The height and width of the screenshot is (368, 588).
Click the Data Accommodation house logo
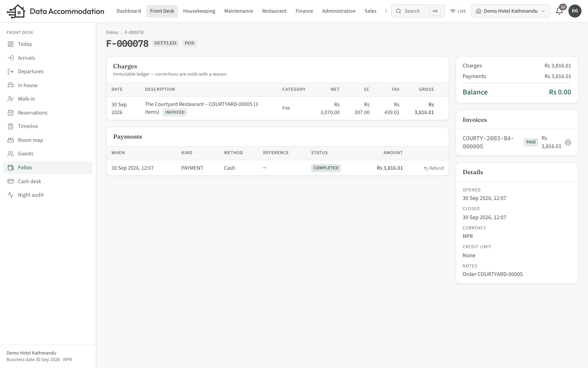(x=16, y=11)
